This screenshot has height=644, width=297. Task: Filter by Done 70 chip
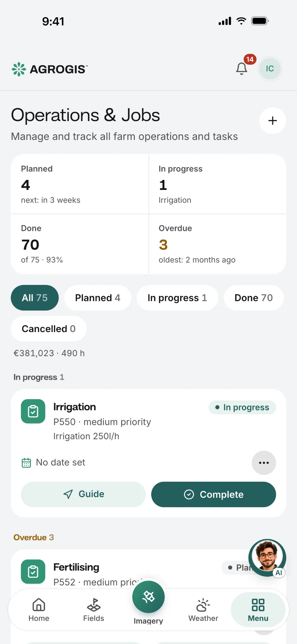click(x=254, y=298)
